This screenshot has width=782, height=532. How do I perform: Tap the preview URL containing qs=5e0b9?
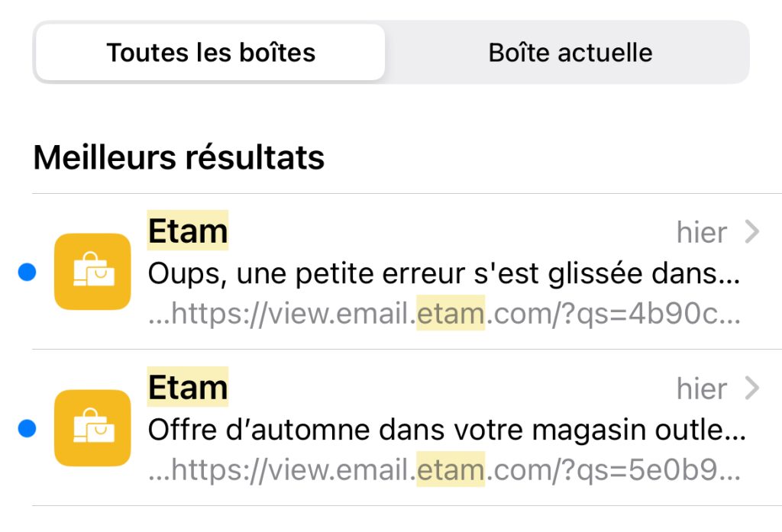tap(443, 470)
